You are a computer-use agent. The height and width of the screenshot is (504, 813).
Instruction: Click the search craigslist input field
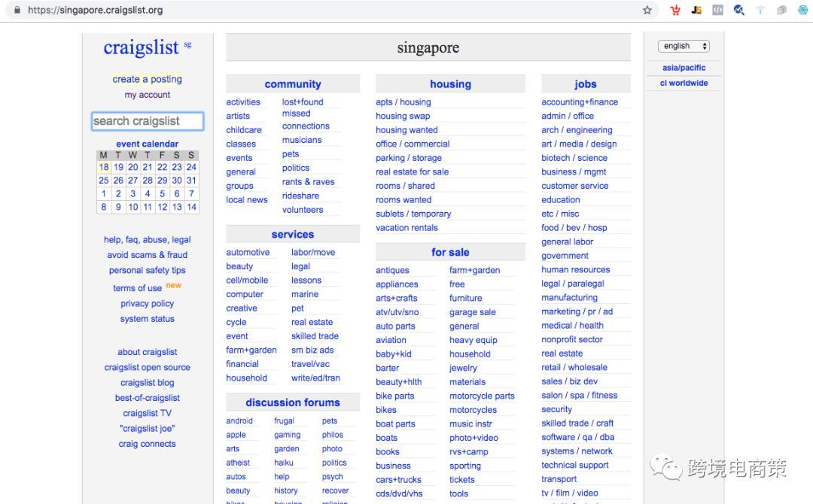tap(148, 121)
